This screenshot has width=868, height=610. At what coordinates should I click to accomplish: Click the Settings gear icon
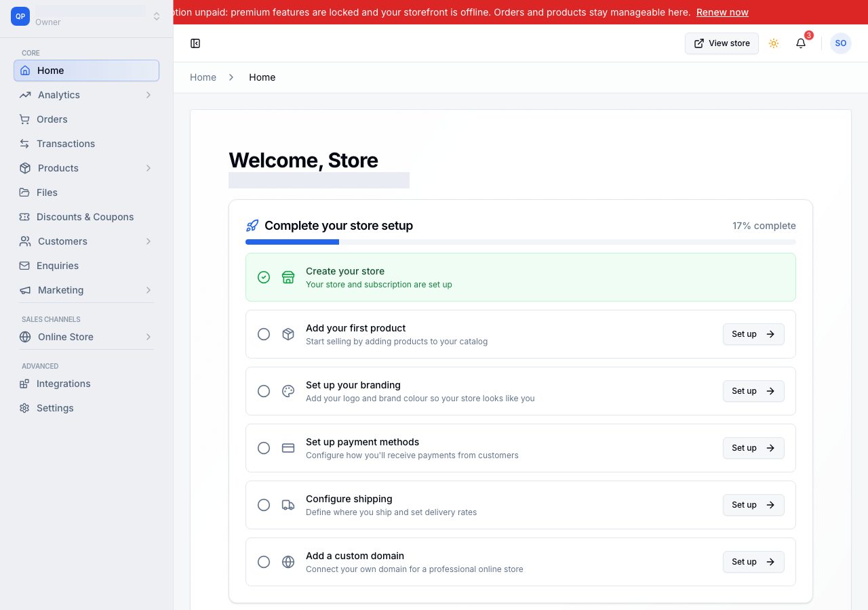(24, 408)
